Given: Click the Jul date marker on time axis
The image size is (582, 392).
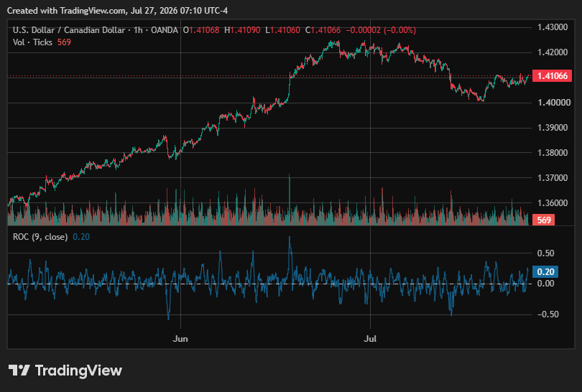Looking at the screenshot, I should pyautogui.click(x=370, y=339).
